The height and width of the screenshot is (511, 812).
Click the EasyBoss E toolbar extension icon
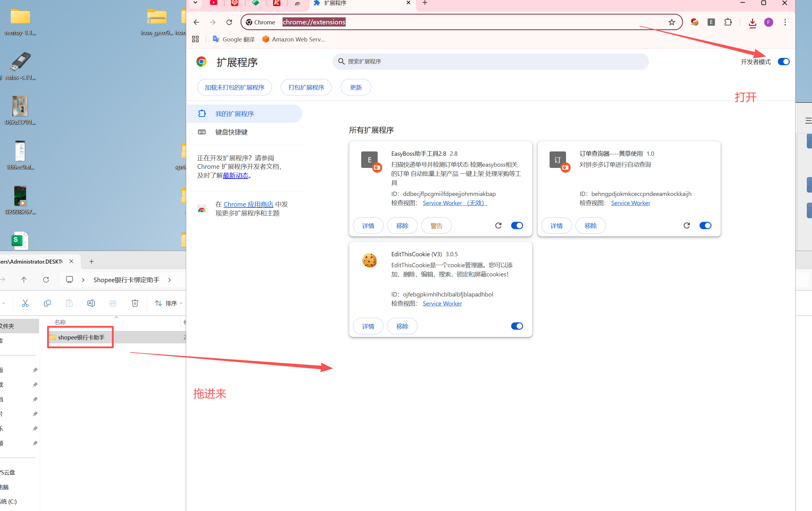[711, 22]
